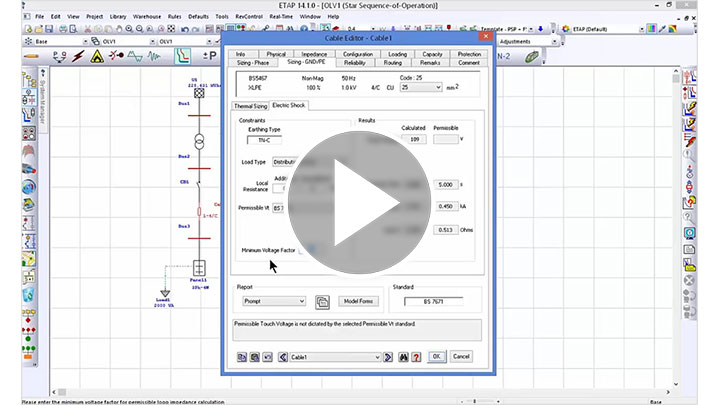720x405 pixels.
Task: Open the Report Prompt dropdown
Action: 301,301
